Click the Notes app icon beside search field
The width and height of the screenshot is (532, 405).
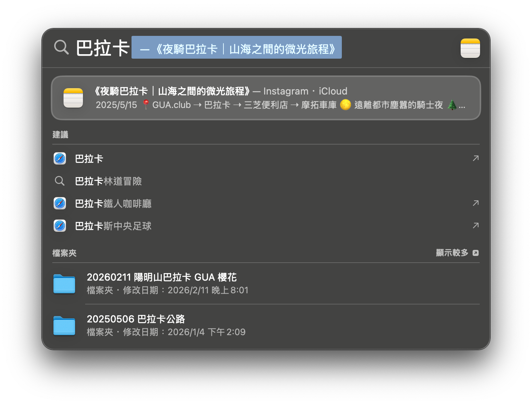tap(470, 48)
